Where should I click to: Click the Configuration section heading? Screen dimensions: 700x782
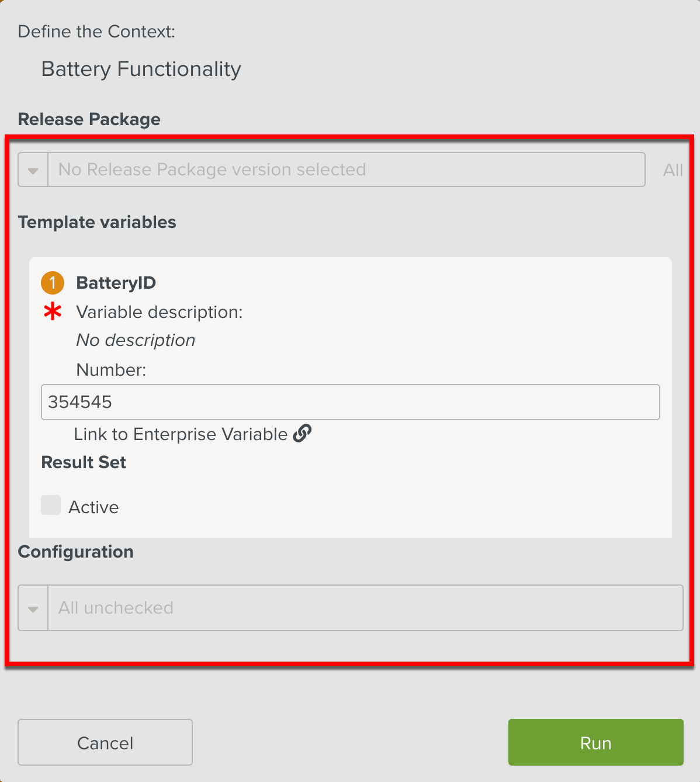tap(76, 552)
